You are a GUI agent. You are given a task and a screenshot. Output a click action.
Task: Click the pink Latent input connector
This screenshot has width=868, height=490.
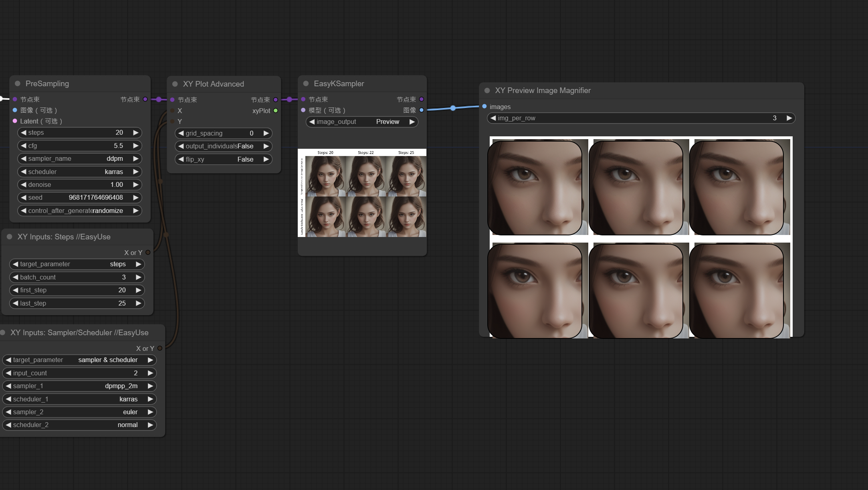pyautogui.click(x=15, y=121)
